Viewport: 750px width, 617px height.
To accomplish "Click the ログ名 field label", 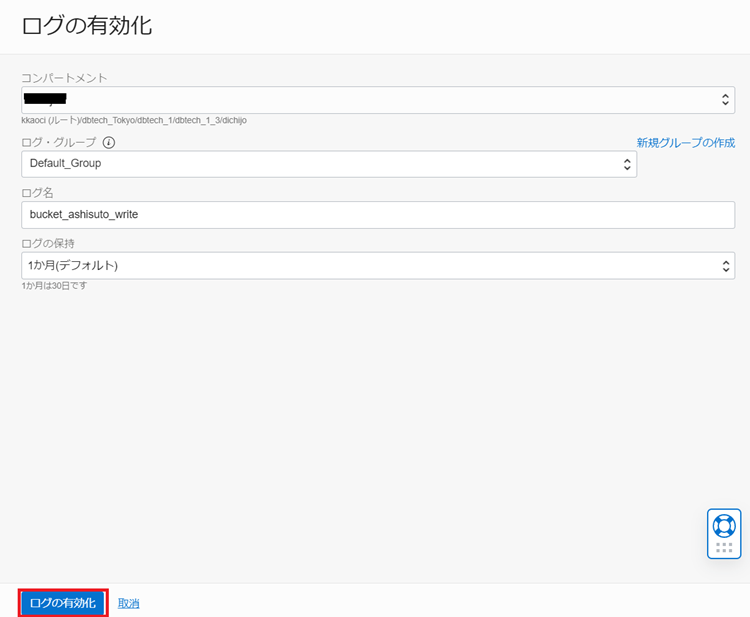I will point(37,192).
